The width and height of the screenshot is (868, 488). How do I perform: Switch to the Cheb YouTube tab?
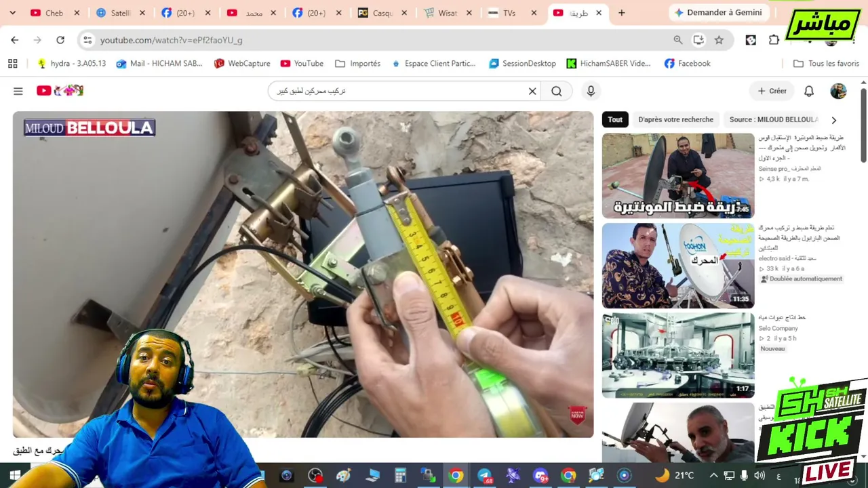coord(54,13)
